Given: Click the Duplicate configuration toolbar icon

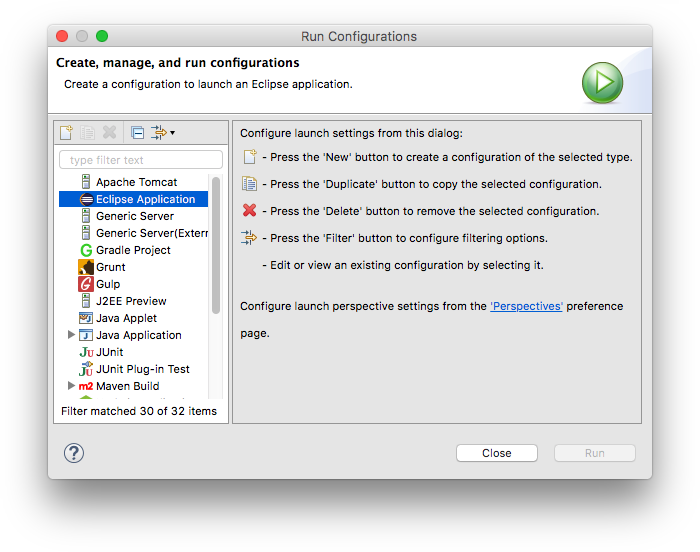Looking at the screenshot, I should point(88,132).
